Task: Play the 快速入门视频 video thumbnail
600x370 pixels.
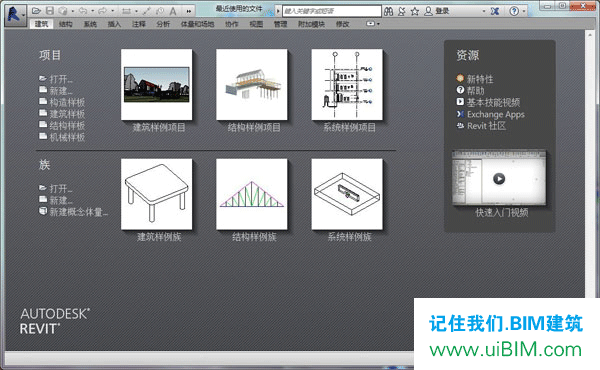Action: click(499, 178)
